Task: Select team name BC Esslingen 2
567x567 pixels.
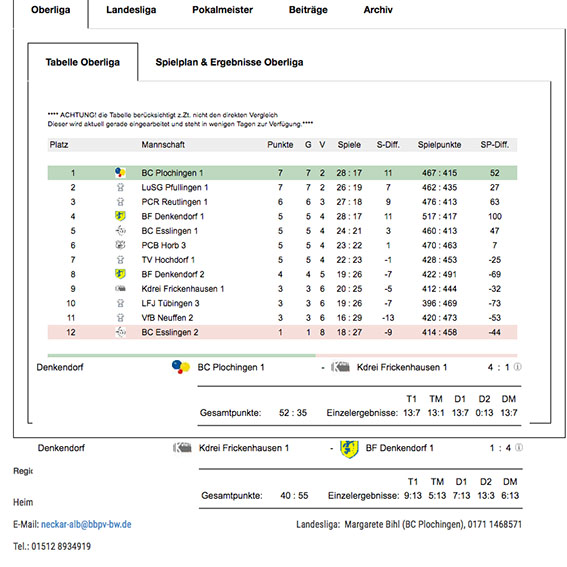Action: (170, 332)
